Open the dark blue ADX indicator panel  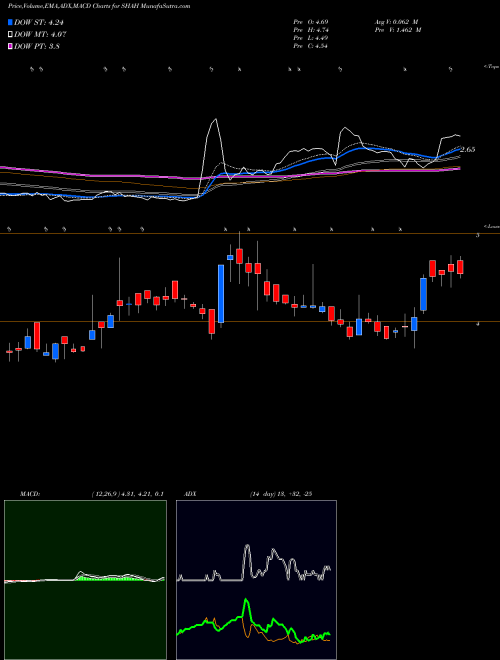tap(256, 580)
